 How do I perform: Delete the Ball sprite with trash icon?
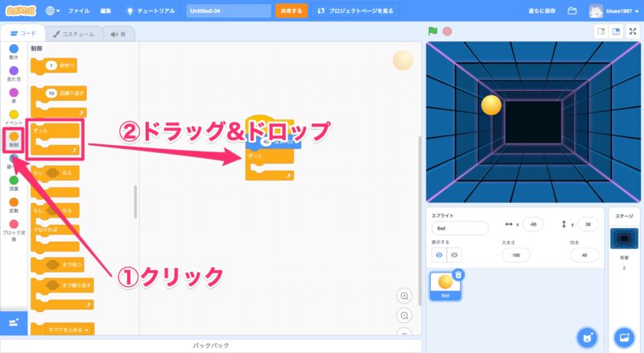click(x=458, y=275)
